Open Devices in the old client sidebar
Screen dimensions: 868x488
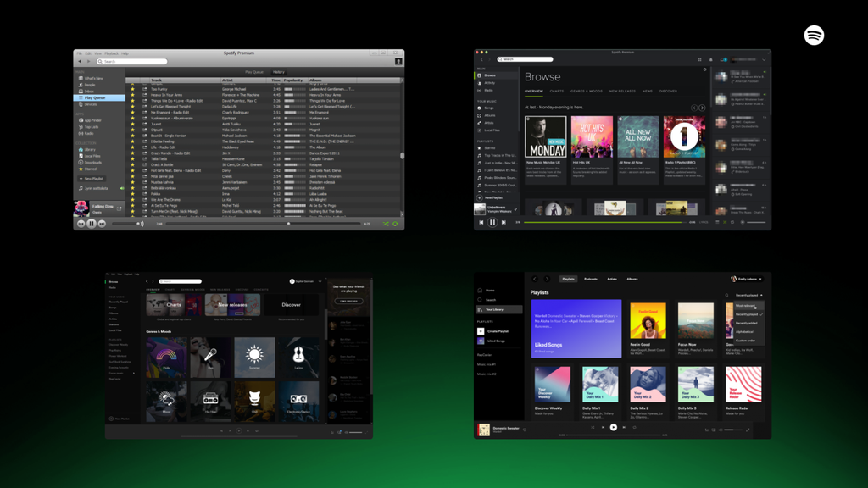pyautogui.click(x=90, y=104)
